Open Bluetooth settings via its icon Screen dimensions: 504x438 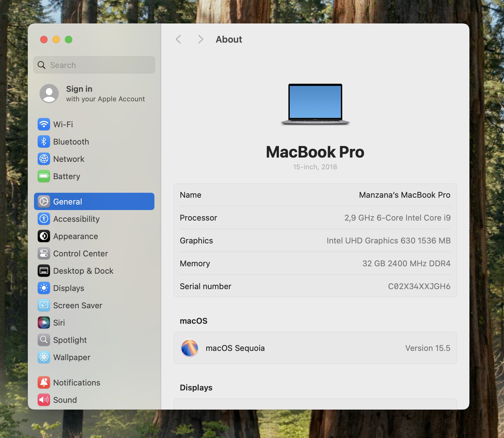(44, 142)
